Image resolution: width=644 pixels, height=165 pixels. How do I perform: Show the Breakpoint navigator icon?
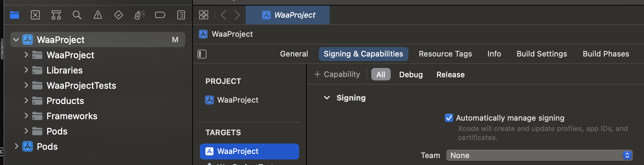[160, 15]
